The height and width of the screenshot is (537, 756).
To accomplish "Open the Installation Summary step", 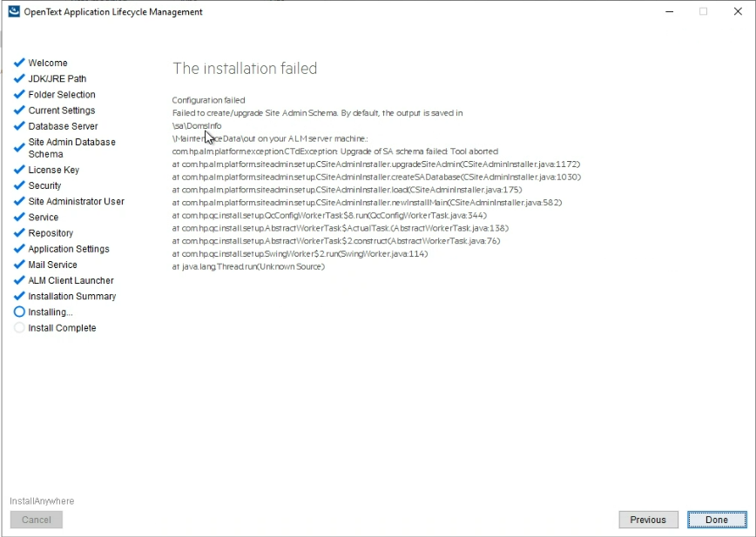I will coord(73,296).
